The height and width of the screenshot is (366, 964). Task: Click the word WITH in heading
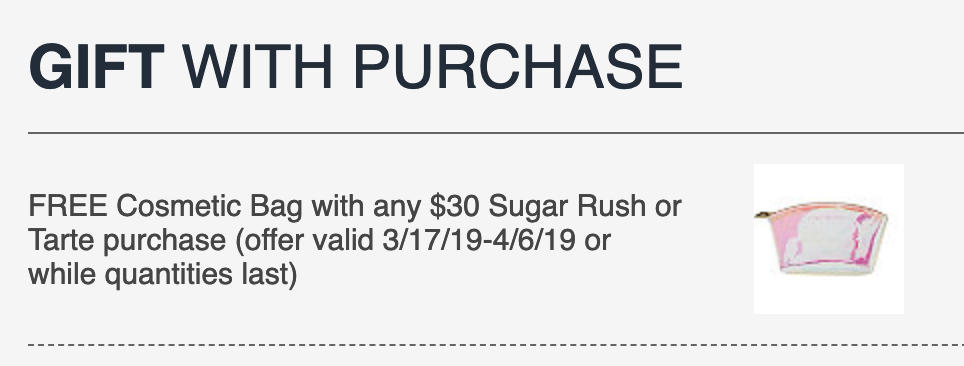pyautogui.click(x=257, y=66)
